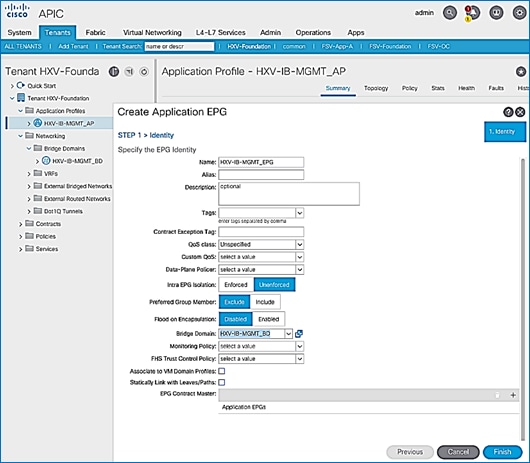Set Preferred Group Member to Exclude
The height and width of the screenshot is (463, 530).
coord(234,302)
